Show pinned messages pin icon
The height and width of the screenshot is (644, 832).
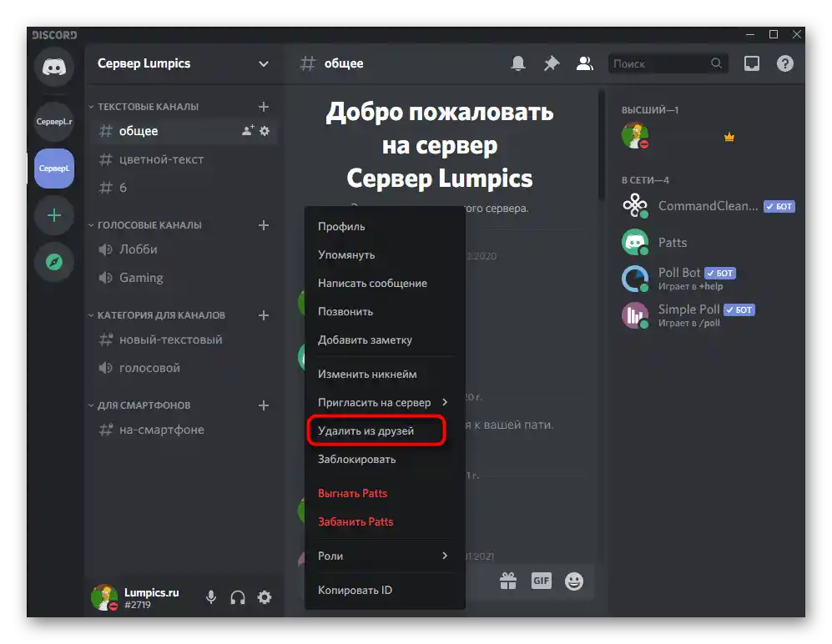click(x=552, y=63)
